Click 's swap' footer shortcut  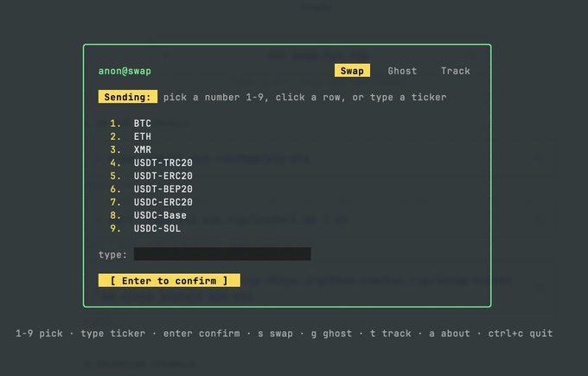click(x=275, y=334)
